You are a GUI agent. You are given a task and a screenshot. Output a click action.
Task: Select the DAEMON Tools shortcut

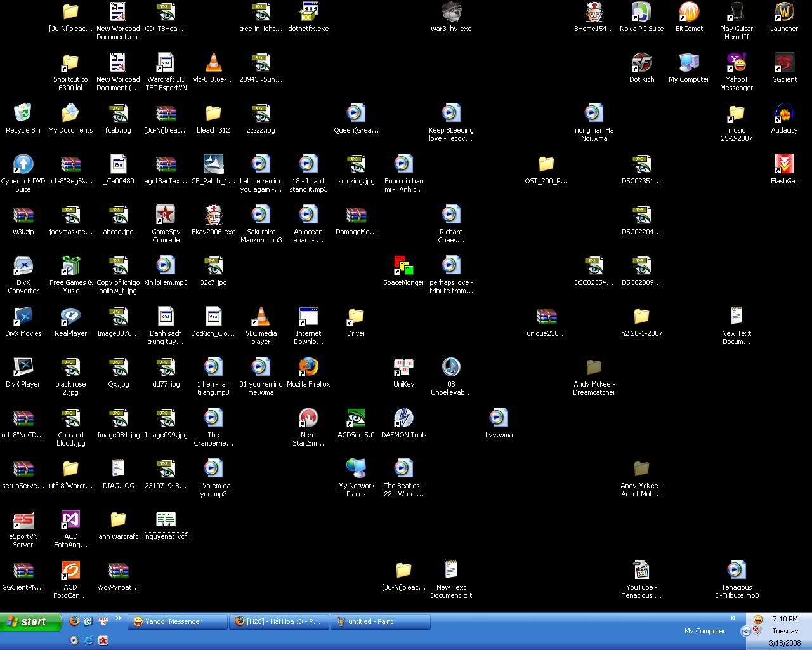coord(403,423)
